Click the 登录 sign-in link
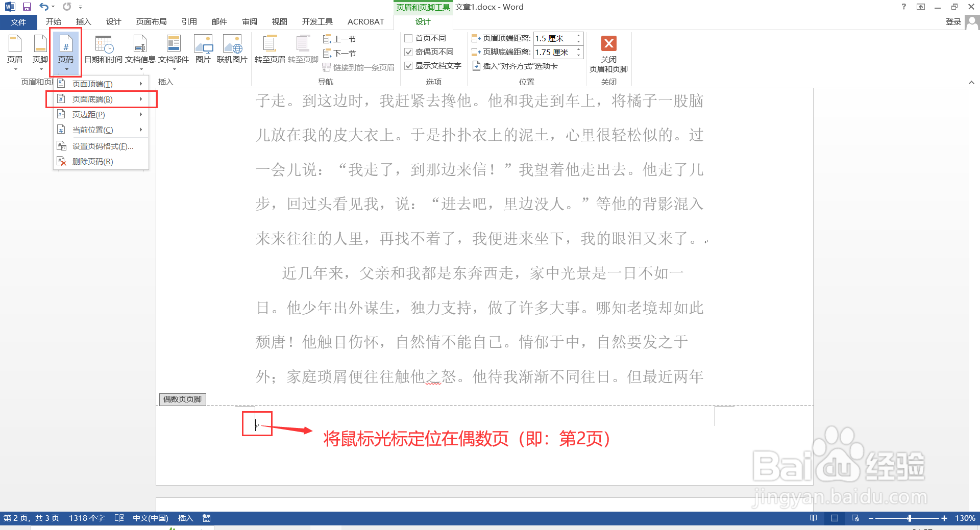 pyautogui.click(x=953, y=21)
